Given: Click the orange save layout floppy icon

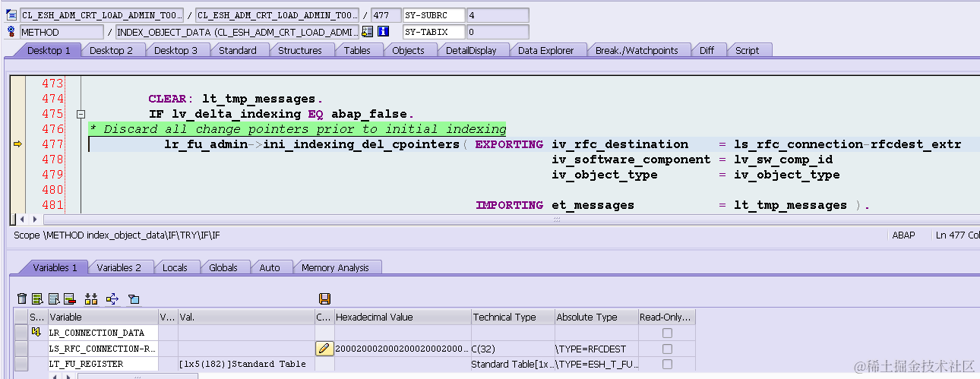Looking at the screenshot, I should coord(325,299).
